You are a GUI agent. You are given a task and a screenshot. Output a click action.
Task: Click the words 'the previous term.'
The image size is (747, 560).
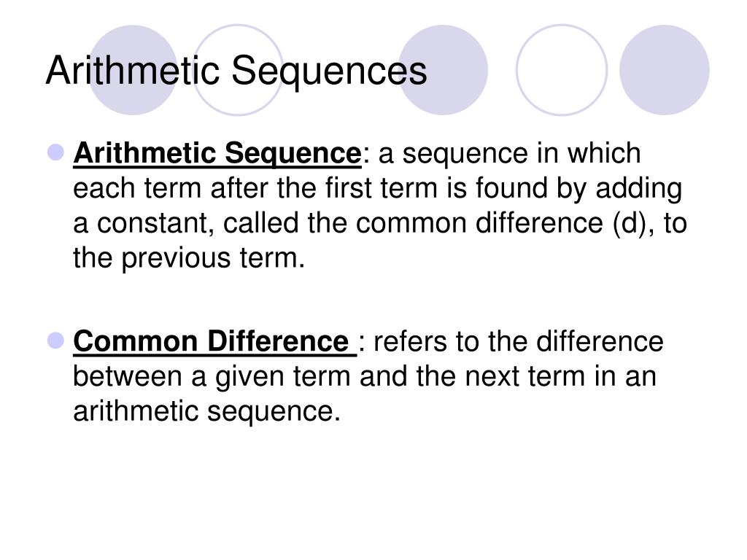tap(189, 259)
